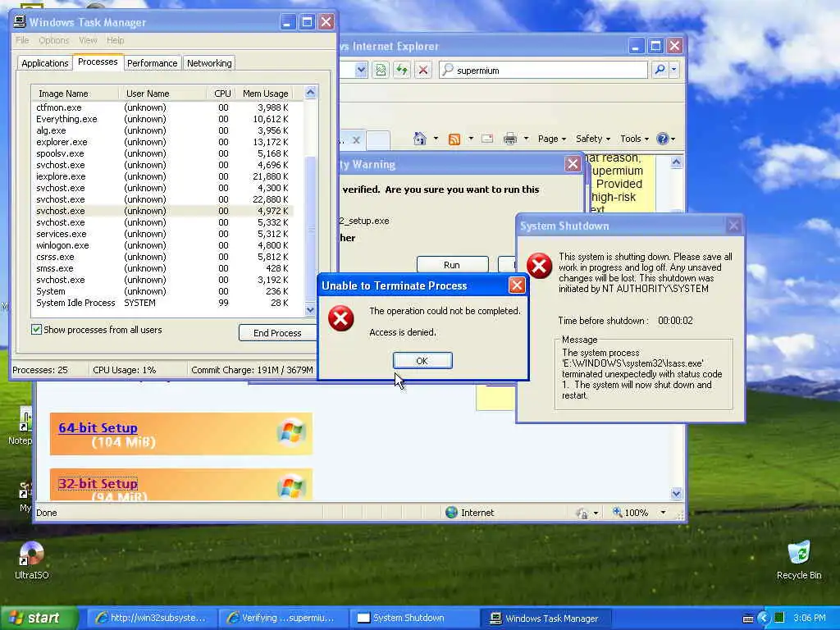Click the red stop icon in Internet Explorer
Image resolution: width=840 pixels, height=630 pixels.
(x=423, y=71)
